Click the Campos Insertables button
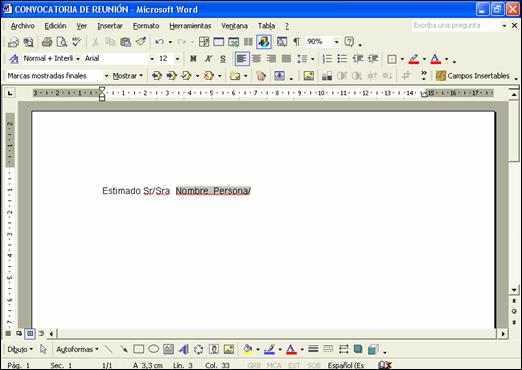 pyautogui.click(x=473, y=76)
